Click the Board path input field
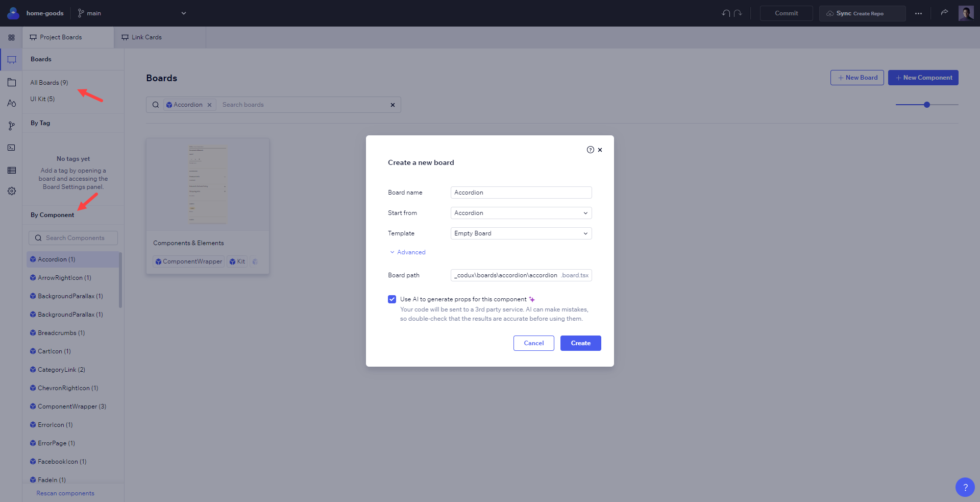Image resolution: width=980 pixels, height=502 pixels. tap(521, 275)
